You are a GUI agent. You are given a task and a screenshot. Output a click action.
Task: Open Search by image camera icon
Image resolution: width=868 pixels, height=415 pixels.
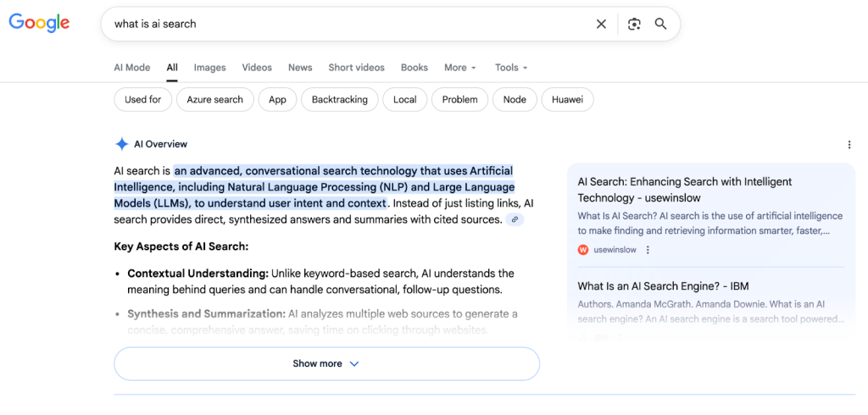(634, 24)
